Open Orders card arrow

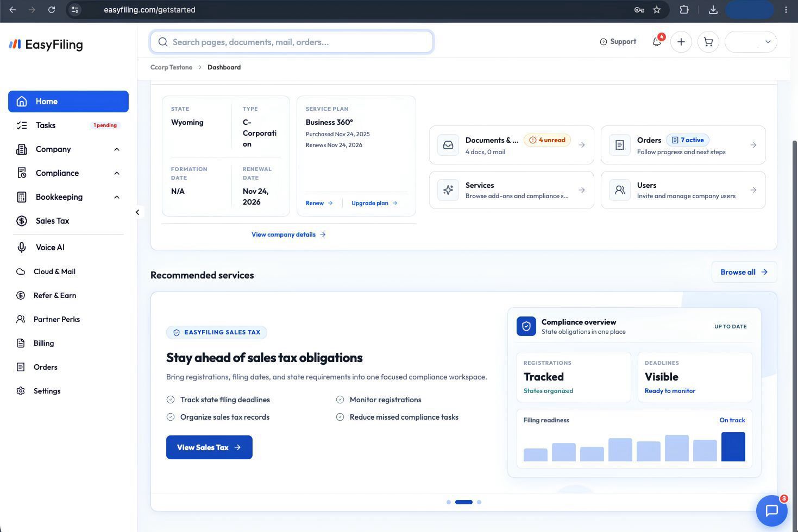(753, 145)
